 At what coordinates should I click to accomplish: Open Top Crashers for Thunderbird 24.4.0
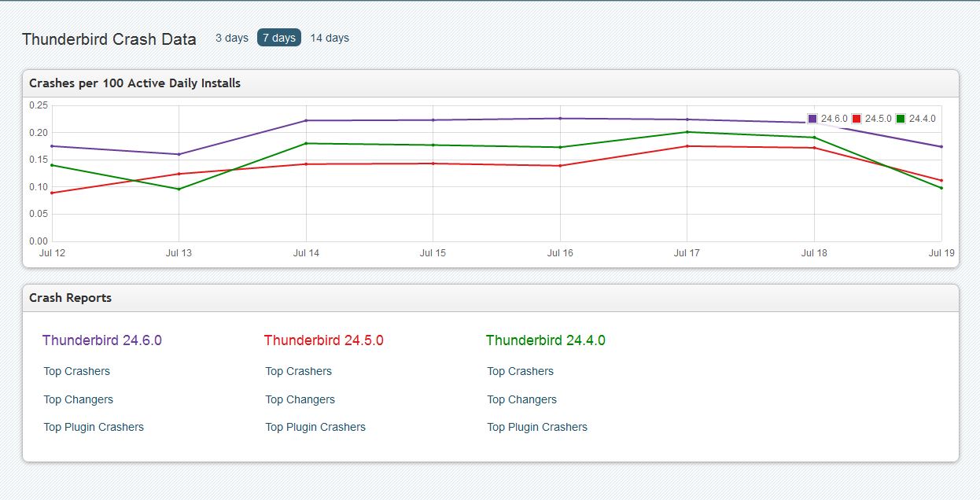click(x=521, y=371)
